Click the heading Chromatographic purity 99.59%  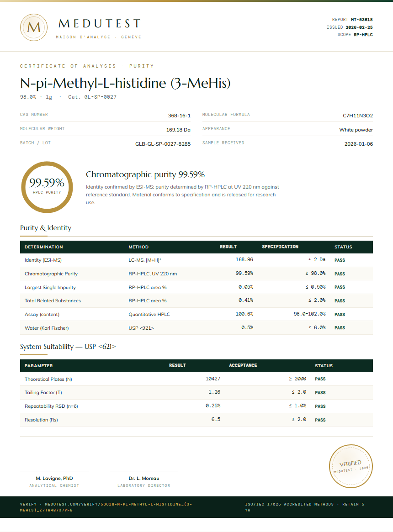(145, 174)
